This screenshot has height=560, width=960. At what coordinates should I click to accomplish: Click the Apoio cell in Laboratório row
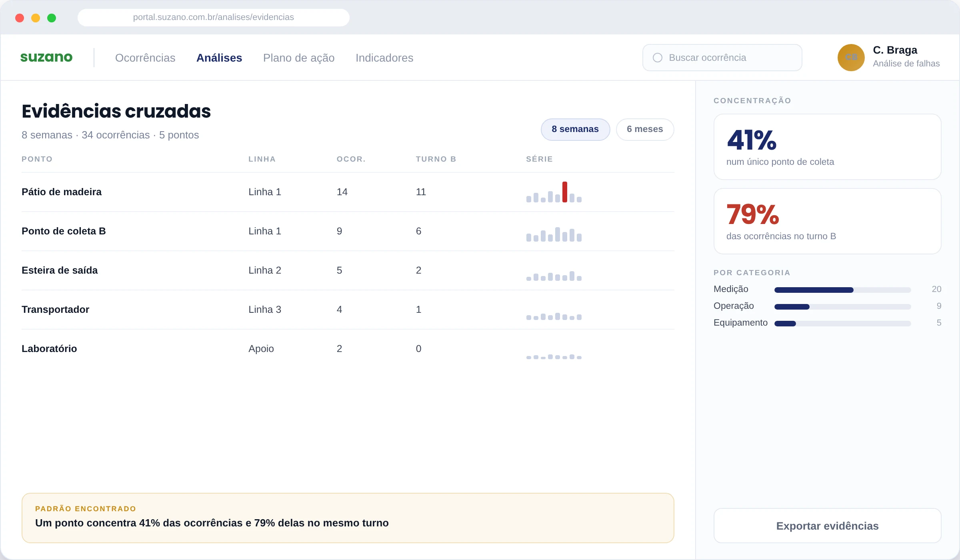[x=261, y=349]
